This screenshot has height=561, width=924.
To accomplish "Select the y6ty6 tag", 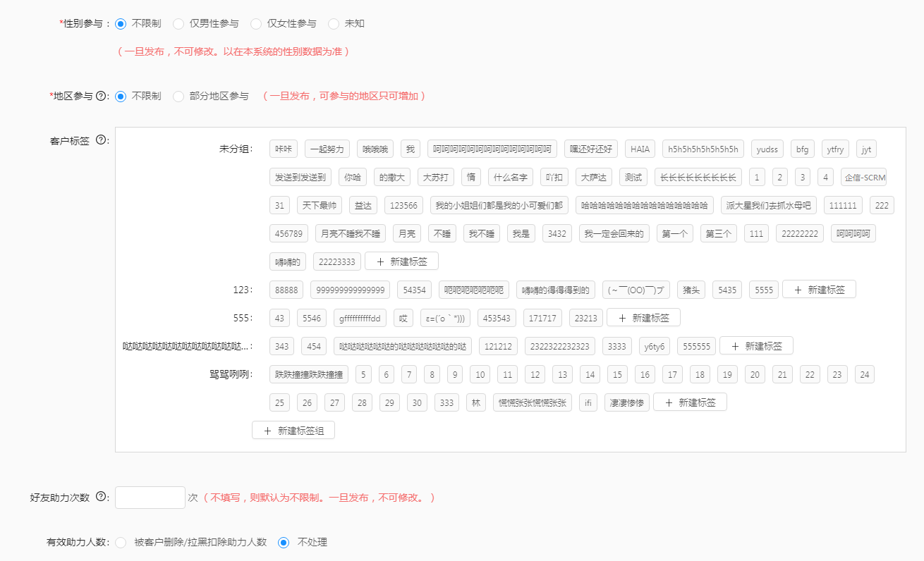I will tap(655, 346).
